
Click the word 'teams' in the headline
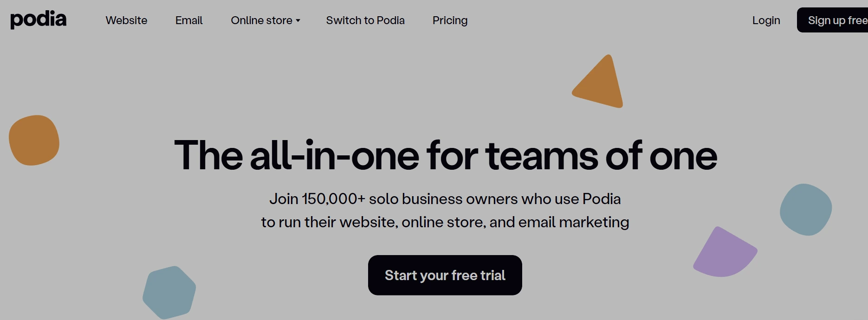(542, 155)
